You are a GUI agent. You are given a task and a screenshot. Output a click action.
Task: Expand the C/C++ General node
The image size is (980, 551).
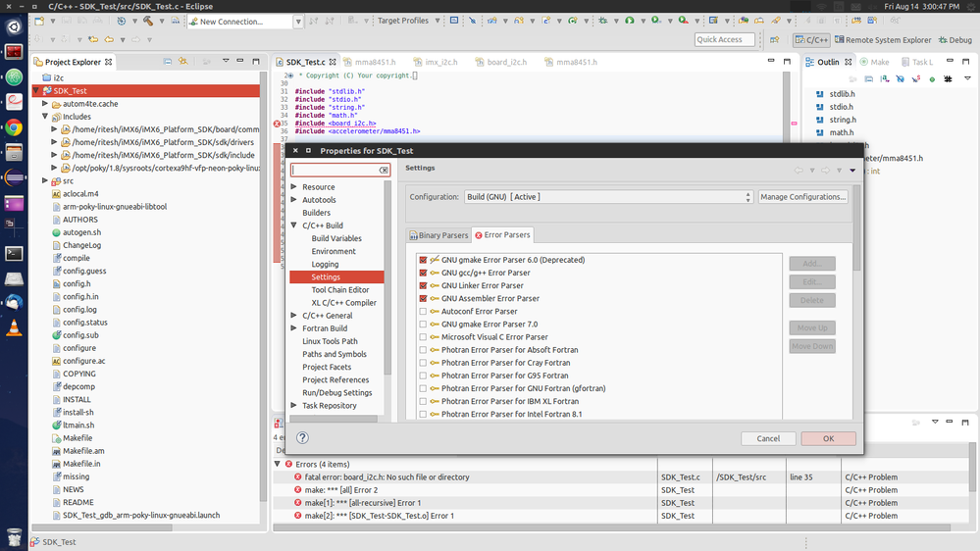pos(293,316)
